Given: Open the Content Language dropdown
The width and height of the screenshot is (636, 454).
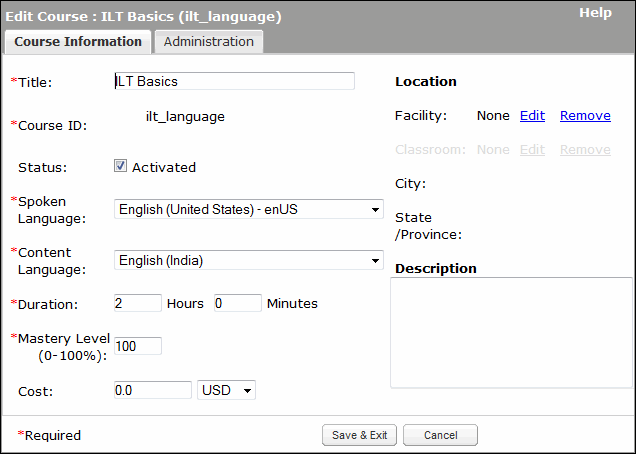Looking at the screenshot, I should 248,260.
